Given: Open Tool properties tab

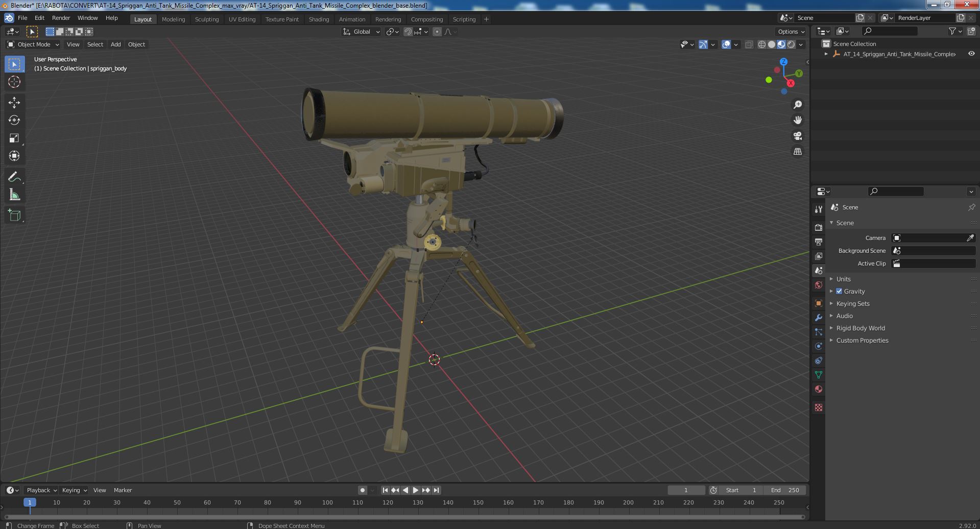Looking at the screenshot, I should point(819,209).
